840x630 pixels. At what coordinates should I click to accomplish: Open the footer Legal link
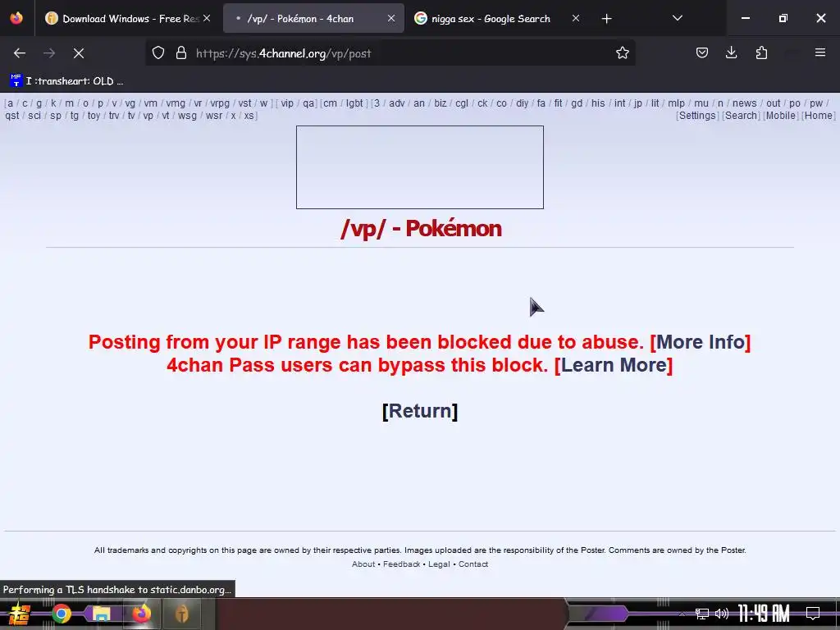(x=439, y=564)
